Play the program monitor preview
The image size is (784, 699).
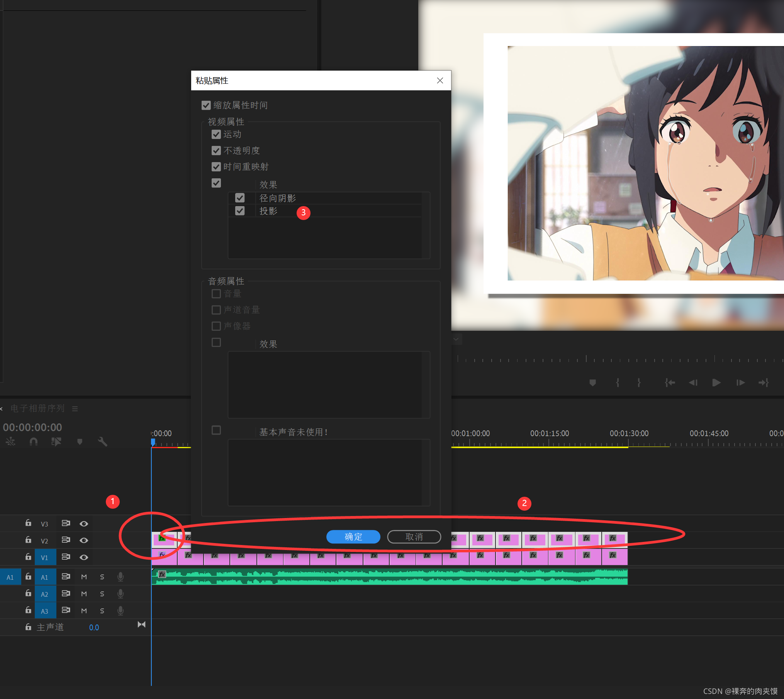[x=716, y=383]
